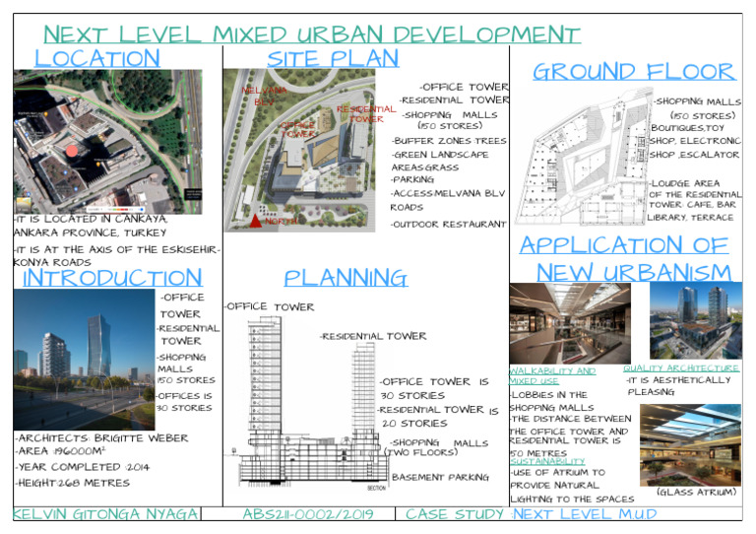Click the 'Ankara Province, Turkey' line
Screen dimensions: 756x534
click(91, 233)
